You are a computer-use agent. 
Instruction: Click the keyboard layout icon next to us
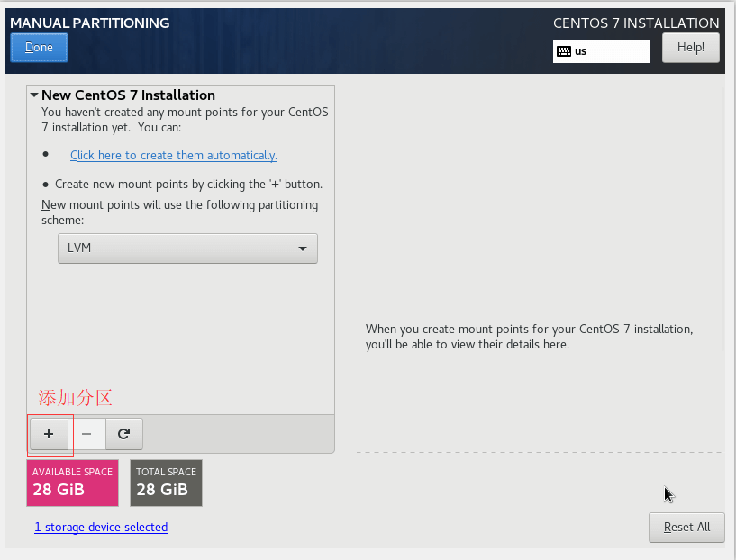point(564,51)
